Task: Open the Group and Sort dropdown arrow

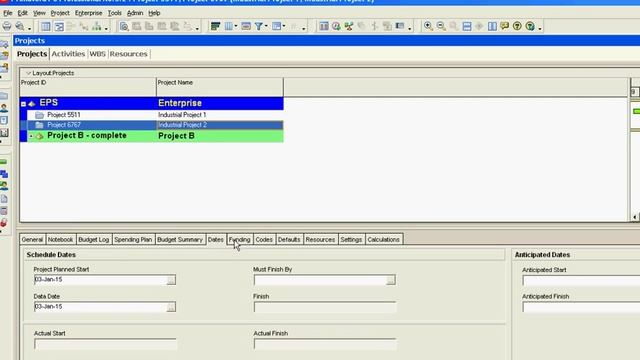Action: click(x=284, y=27)
